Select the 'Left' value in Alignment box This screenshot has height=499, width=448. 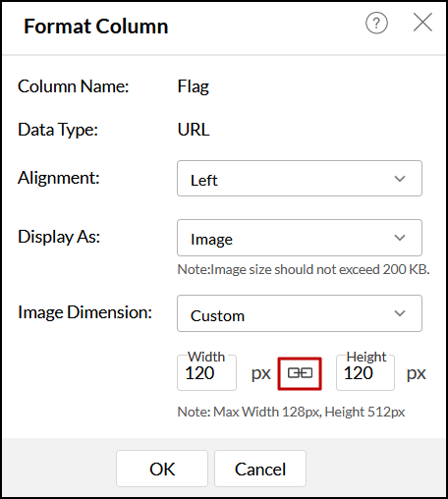(204, 180)
